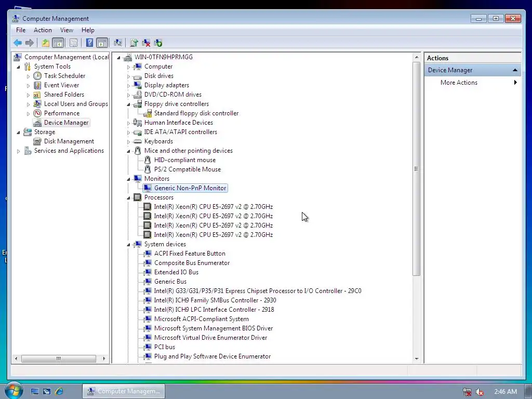The height and width of the screenshot is (399, 532).
Task: Collapse the Storage node
Action: click(x=18, y=132)
